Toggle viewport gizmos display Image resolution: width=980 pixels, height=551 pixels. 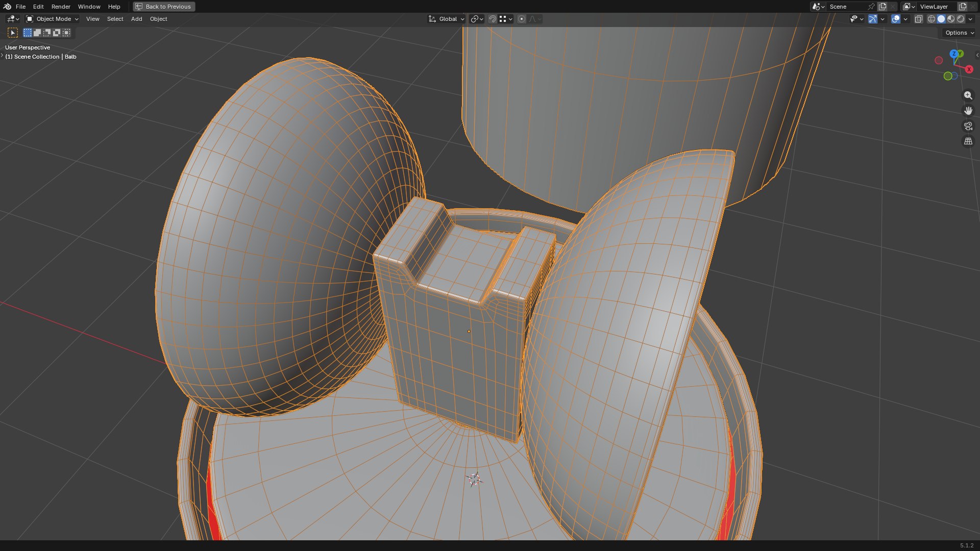pyautogui.click(x=873, y=19)
